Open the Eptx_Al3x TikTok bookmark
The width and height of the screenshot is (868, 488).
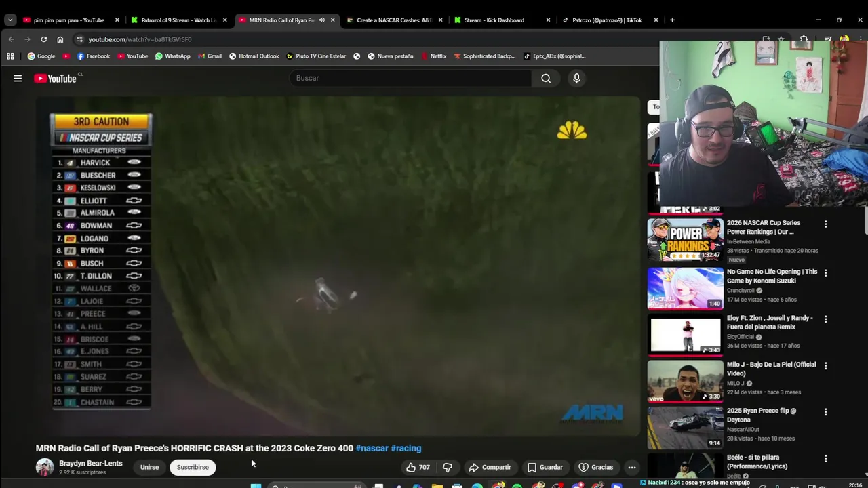pos(554,56)
